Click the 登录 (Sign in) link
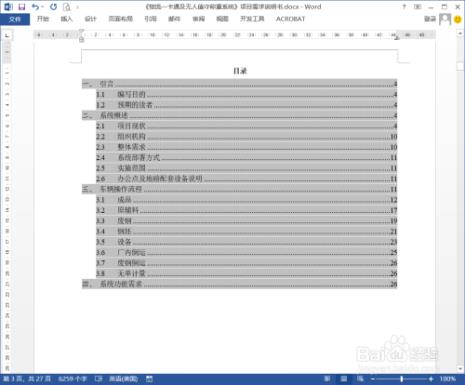The image size is (465, 385). click(430, 19)
